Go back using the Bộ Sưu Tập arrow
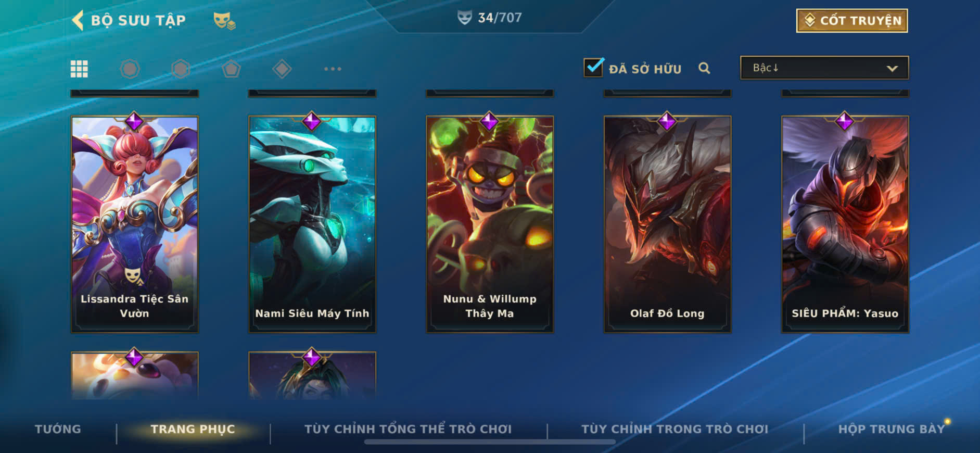Image resolution: width=980 pixels, height=453 pixels. (x=78, y=20)
